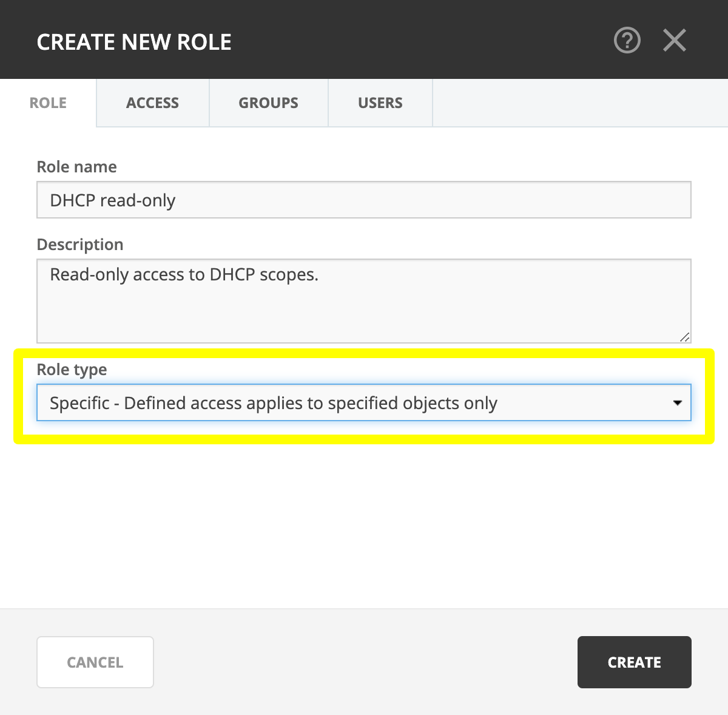Viewport: 728px width, 715px height.
Task: Click the CREATE button
Action: pos(634,662)
